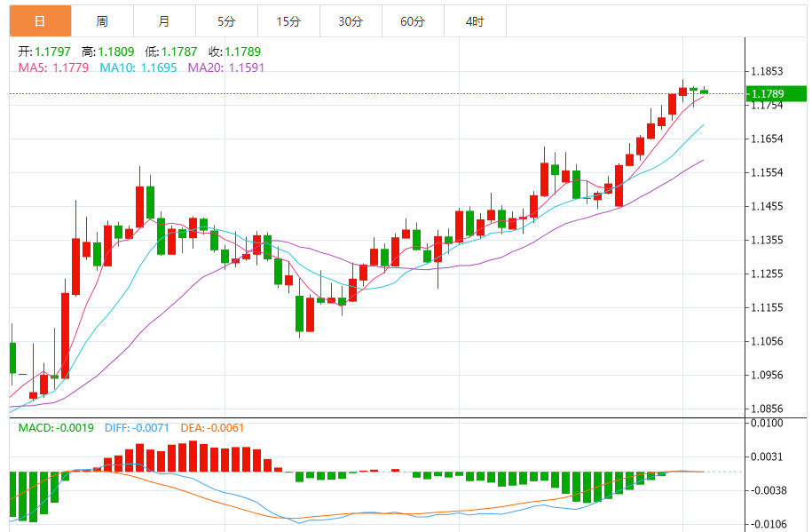Image resolution: width=812 pixels, height=532 pixels.
Task: Click the MACD:-0.0019 indicator label
Action: click(56, 428)
